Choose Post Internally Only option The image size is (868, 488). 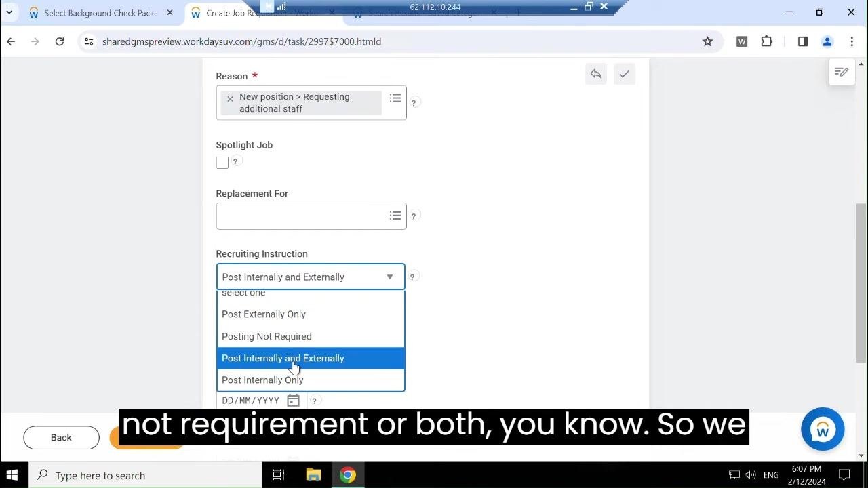[311, 380]
